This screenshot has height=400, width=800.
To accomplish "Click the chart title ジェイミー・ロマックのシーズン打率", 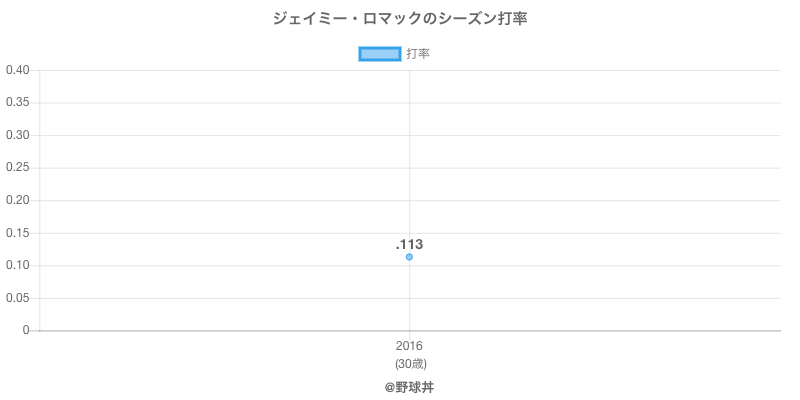I will pyautogui.click(x=400, y=18).
